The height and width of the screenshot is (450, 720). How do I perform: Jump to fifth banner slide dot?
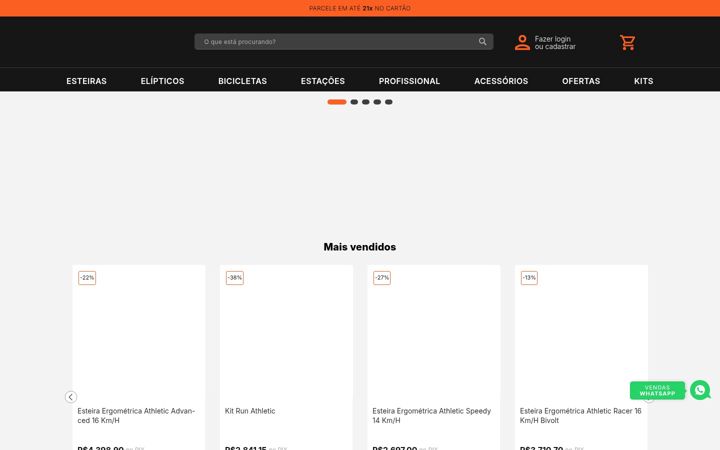[388, 102]
